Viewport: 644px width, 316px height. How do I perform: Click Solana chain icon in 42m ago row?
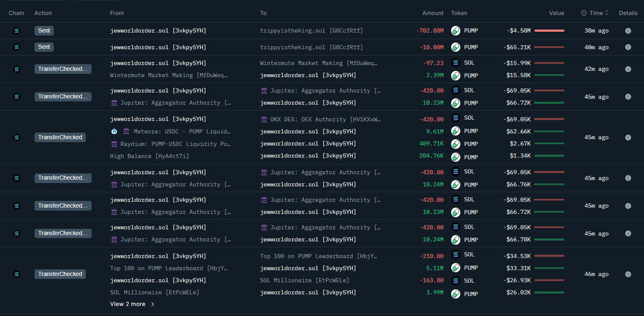17,69
